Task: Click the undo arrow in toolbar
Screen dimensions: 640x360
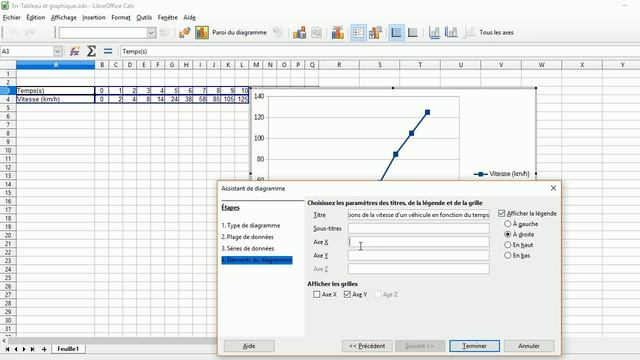Action: tap(14, 33)
